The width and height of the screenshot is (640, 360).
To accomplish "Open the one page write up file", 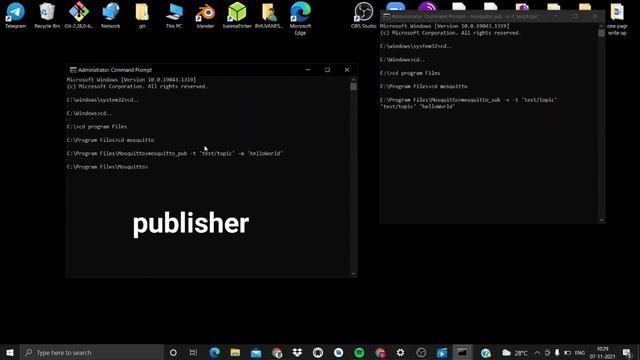I will pos(617,18).
